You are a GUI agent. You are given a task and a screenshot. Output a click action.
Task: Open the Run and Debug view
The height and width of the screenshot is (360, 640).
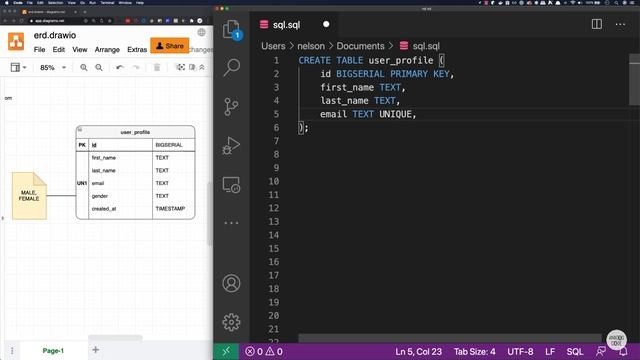pyautogui.click(x=231, y=146)
